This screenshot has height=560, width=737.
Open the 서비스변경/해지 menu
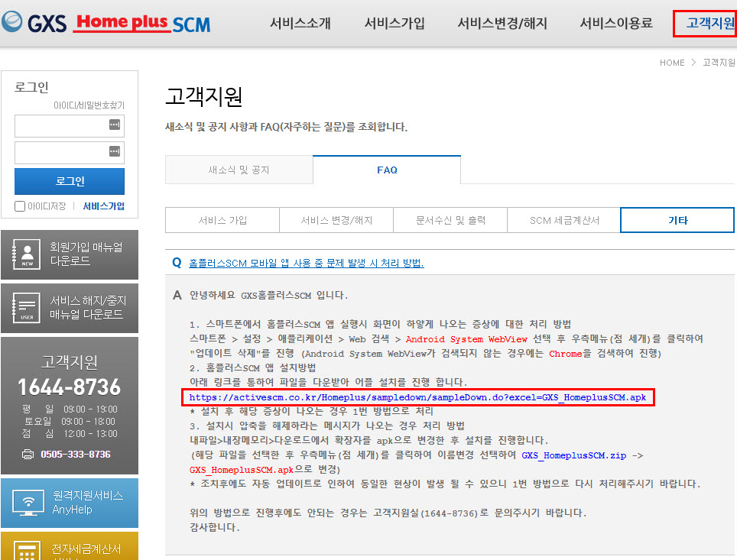pos(502,23)
